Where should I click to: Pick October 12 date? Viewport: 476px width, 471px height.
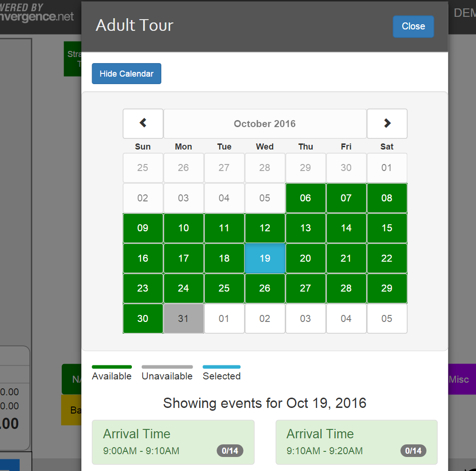point(265,228)
